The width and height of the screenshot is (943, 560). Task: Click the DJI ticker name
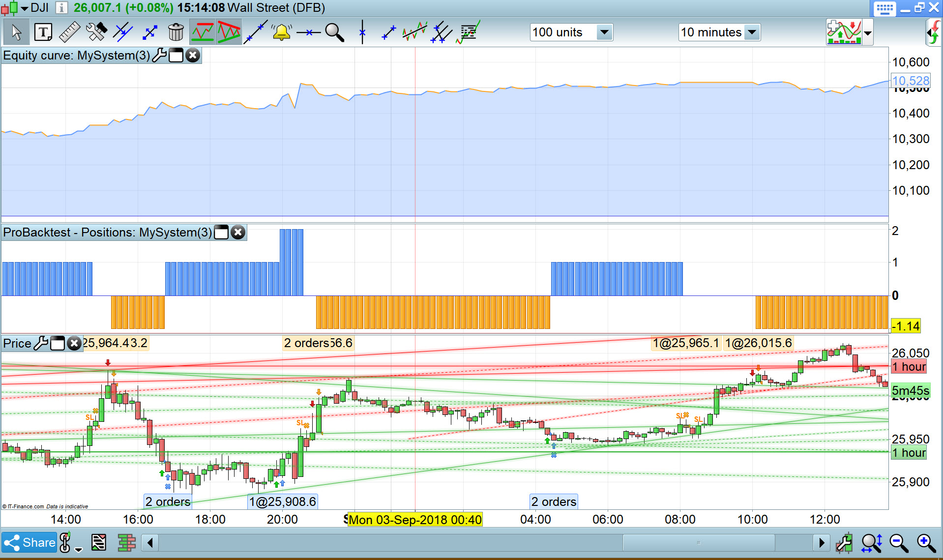pos(39,8)
